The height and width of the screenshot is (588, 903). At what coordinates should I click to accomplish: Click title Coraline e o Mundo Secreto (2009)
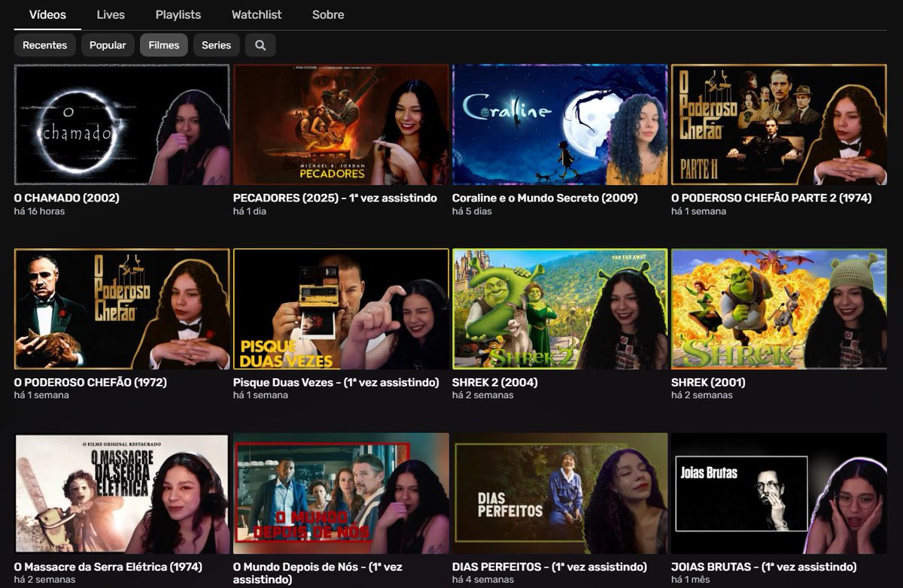545,199
